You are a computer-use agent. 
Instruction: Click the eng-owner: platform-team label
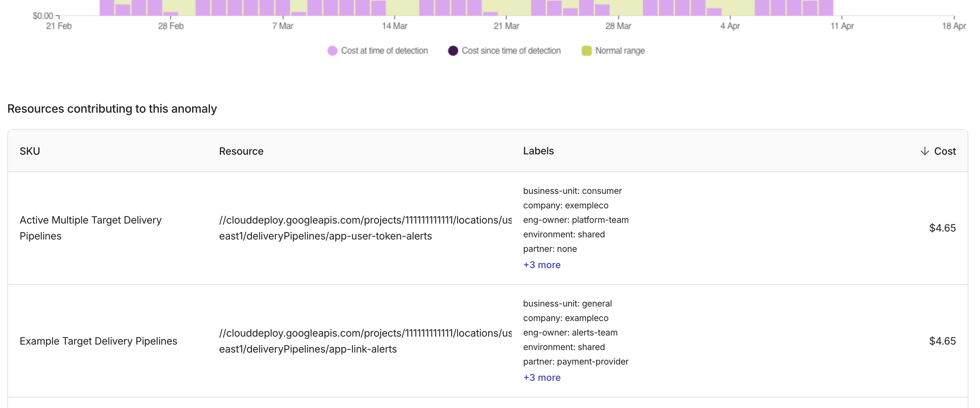[x=575, y=220]
